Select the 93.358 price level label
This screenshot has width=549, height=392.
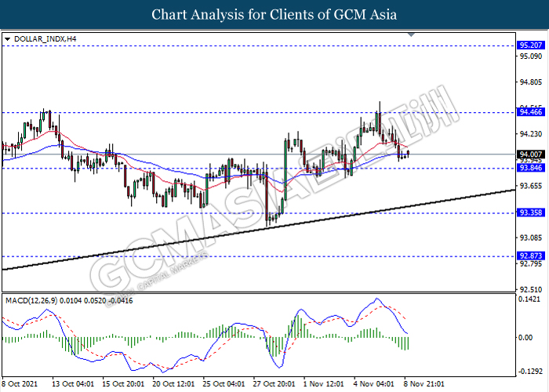point(531,212)
